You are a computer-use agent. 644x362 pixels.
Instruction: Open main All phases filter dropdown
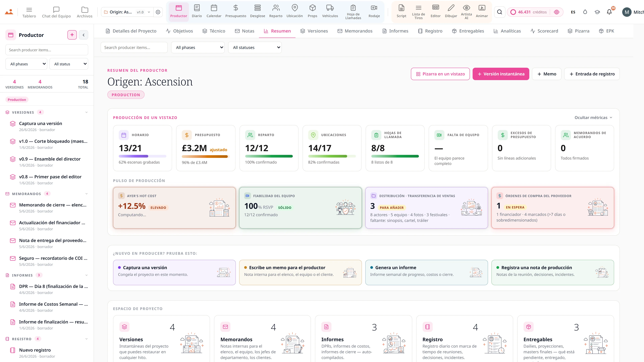[x=198, y=47]
